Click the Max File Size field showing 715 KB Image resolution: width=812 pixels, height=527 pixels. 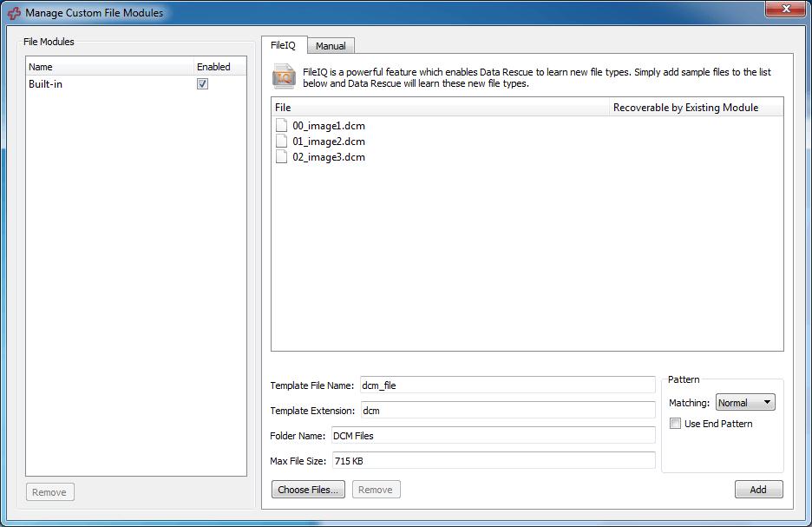494,460
